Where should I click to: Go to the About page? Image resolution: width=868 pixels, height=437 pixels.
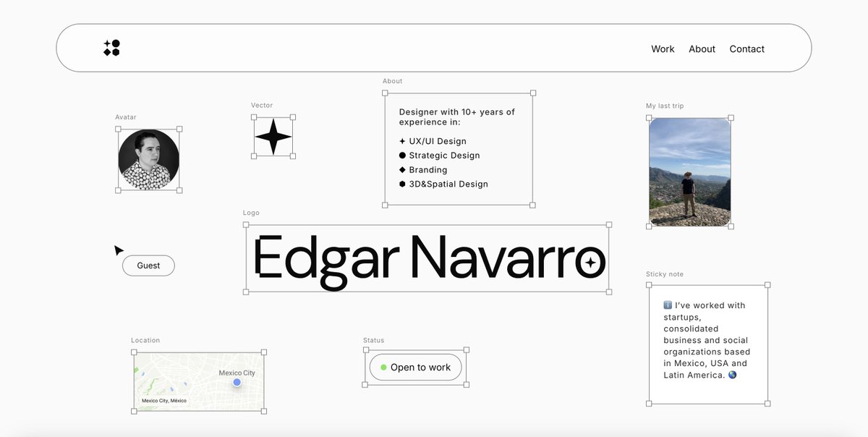click(702, 49)
